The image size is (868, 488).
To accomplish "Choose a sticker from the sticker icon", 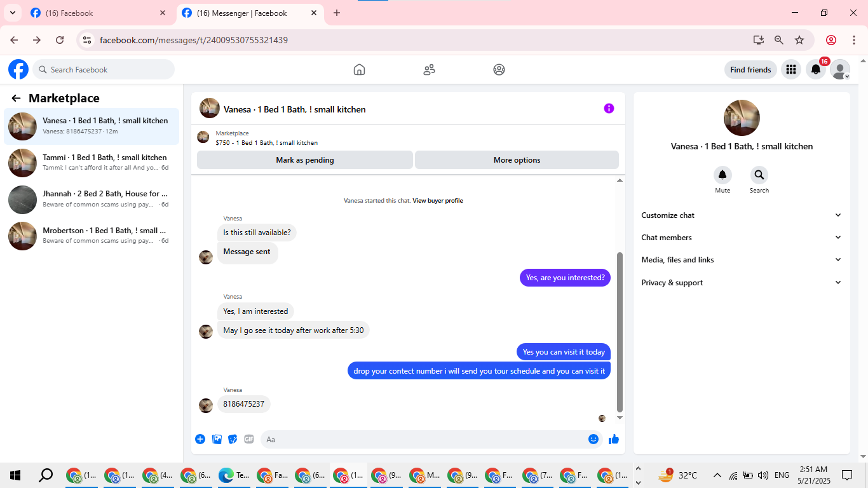I will 233,439.
